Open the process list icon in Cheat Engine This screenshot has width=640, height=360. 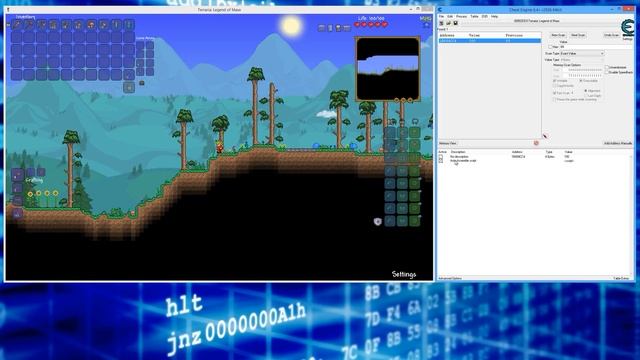(441, 23)
